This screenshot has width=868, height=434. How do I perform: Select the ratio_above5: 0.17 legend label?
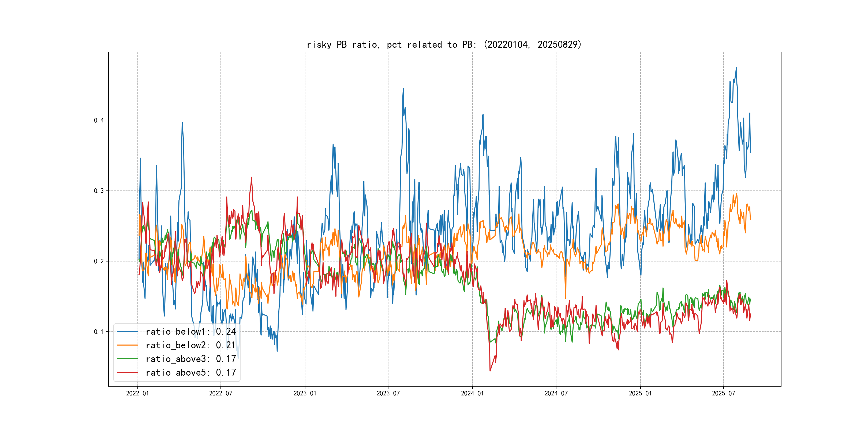tap(191, 372)
